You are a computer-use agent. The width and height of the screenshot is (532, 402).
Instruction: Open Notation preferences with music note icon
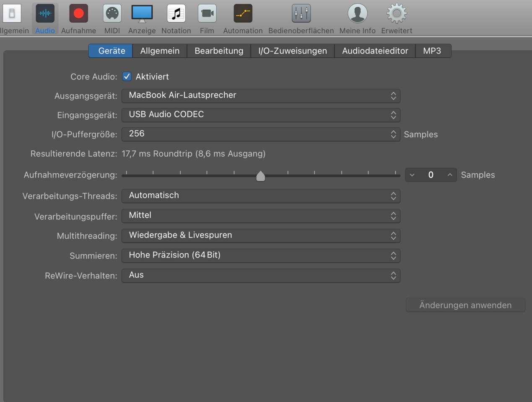pos(176,14)
